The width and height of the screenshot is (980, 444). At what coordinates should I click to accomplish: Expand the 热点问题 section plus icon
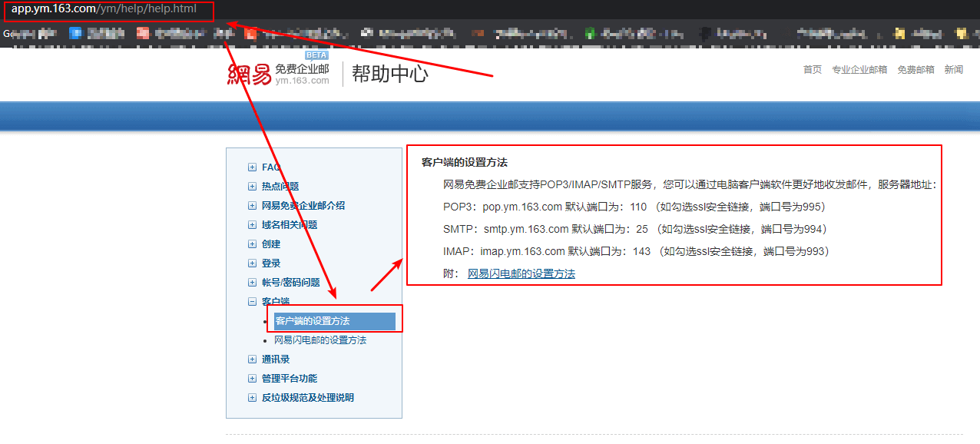point(252,187)
